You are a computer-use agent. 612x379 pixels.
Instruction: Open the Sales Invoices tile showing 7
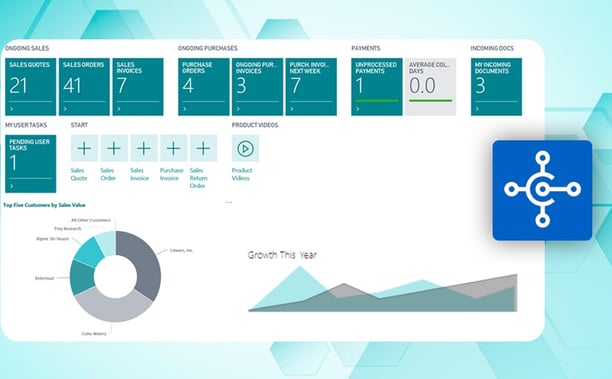coord(138,87)
